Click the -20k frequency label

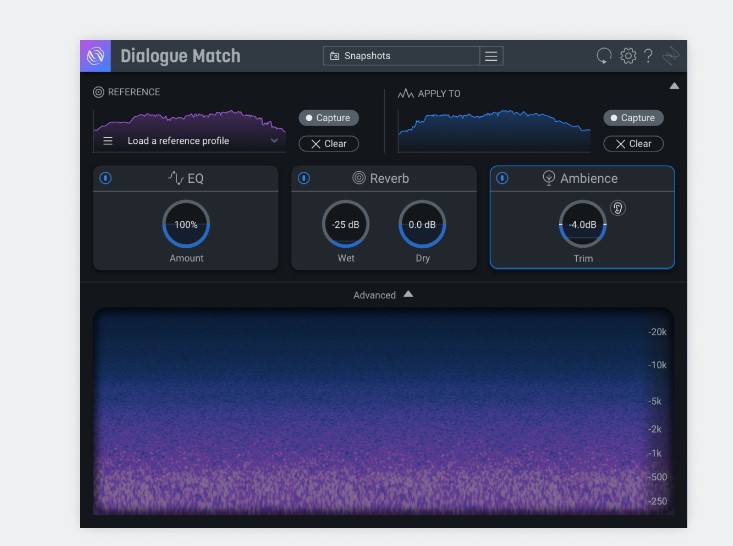(657, 332)
